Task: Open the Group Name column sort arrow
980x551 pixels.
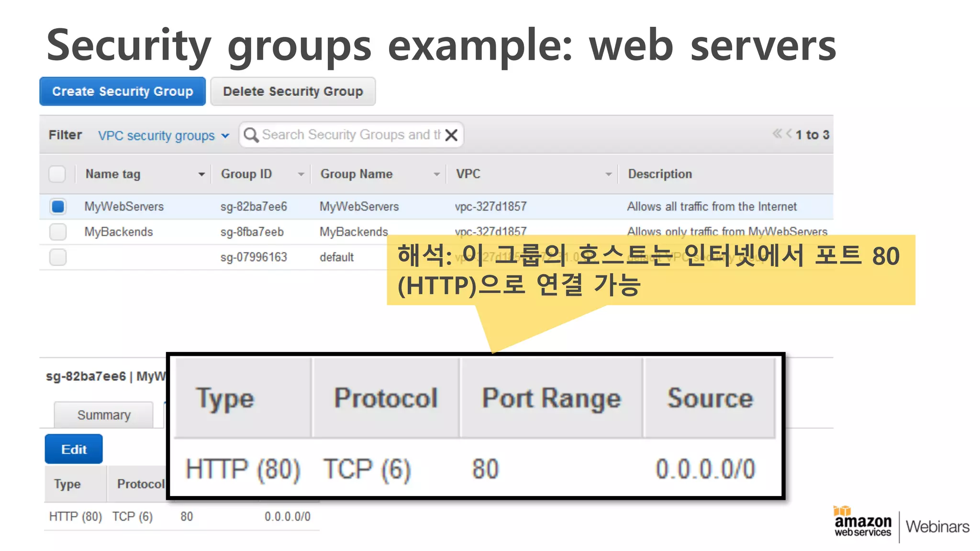Action: click(x=436, y=175)
